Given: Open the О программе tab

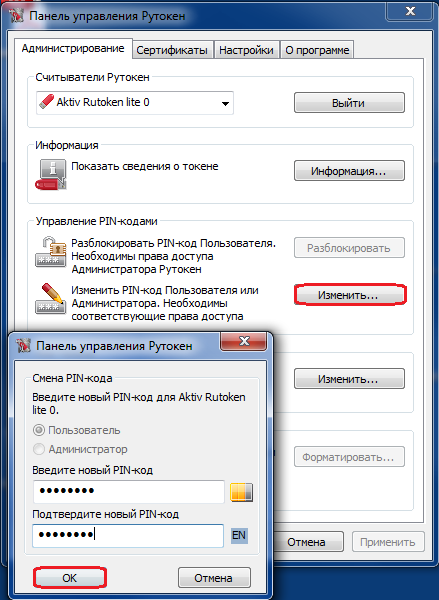Looking at the screenshot, I should coord(317,50).
